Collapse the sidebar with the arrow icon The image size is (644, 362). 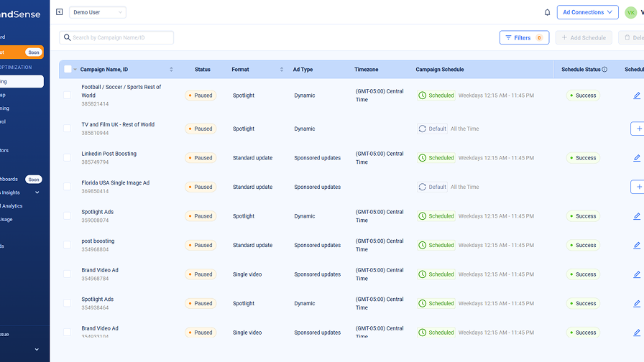point(59,12)
